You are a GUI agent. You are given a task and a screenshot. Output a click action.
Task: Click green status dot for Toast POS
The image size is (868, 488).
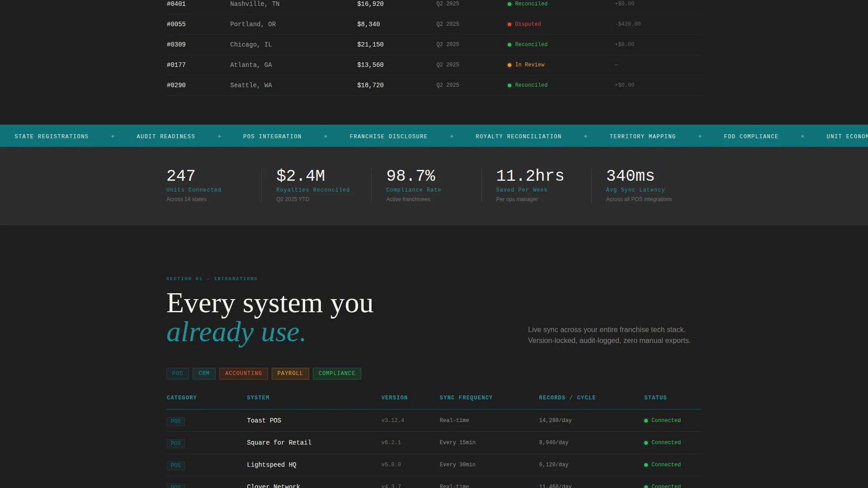[646, 421]
